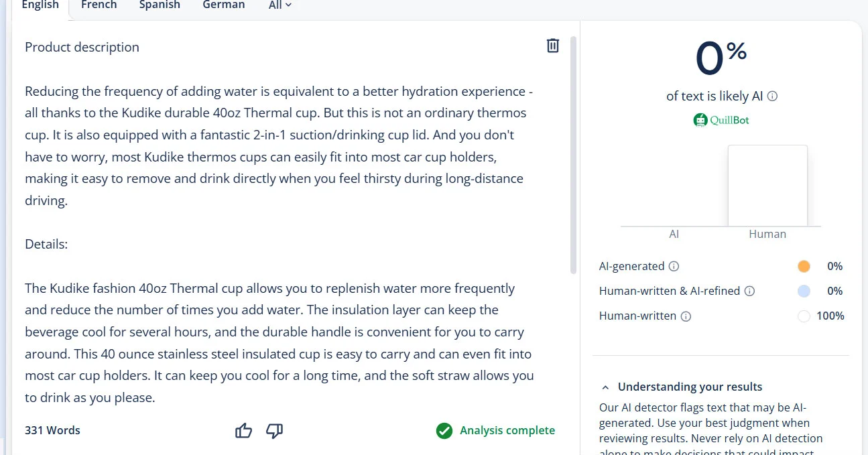
Task: Click the info icon next to Human-written
Action: click(686, 316)
